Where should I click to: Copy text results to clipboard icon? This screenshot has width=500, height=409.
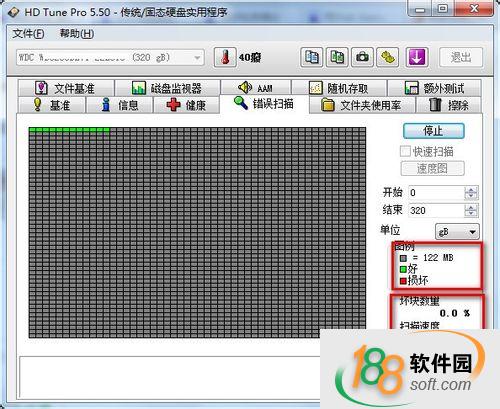tap(311, 57)
